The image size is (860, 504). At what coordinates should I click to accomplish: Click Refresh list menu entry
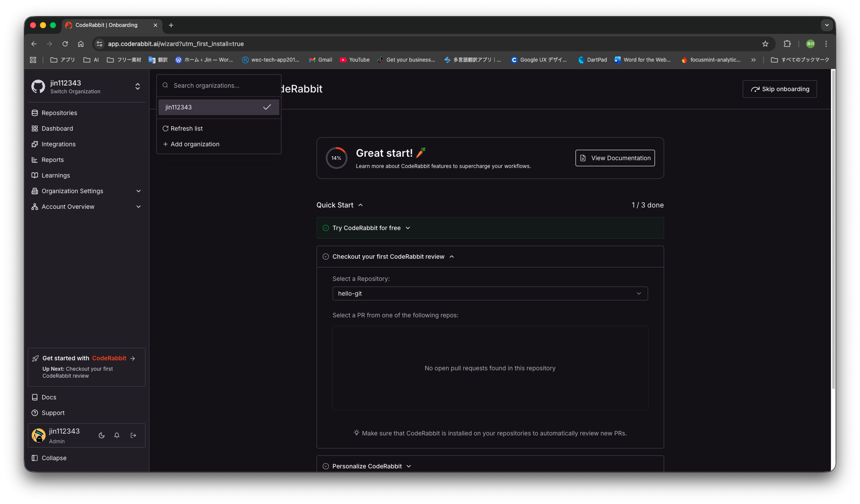pyautogui.click(x=186, y=128)
